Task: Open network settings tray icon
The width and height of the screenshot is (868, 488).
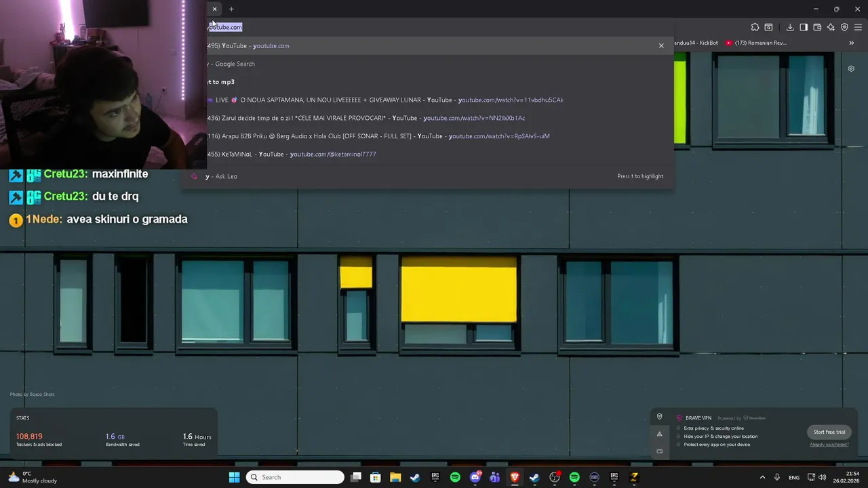Action: [x=811, y=477]
